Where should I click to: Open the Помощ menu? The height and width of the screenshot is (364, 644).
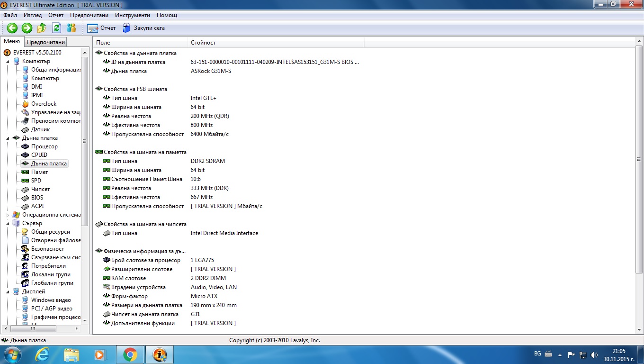167,15
